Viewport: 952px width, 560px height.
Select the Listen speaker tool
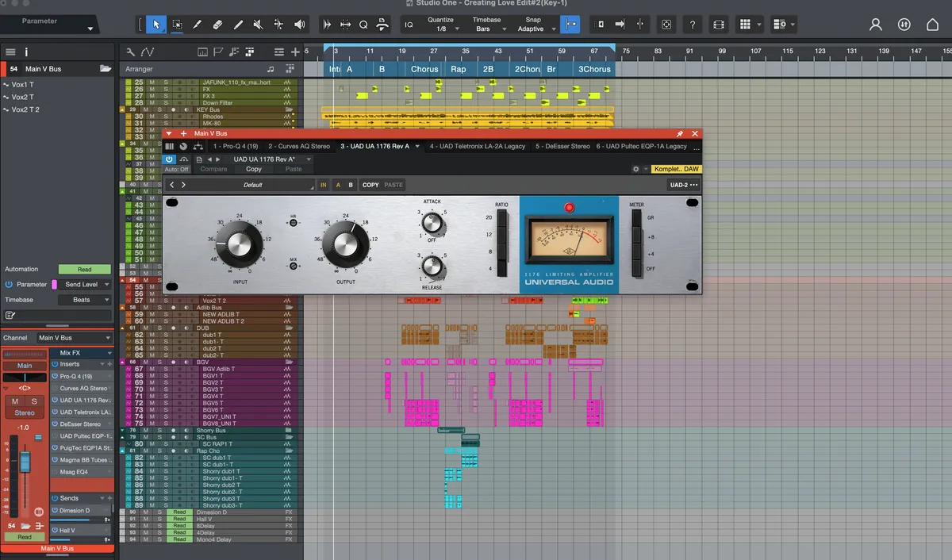point(300,25)
